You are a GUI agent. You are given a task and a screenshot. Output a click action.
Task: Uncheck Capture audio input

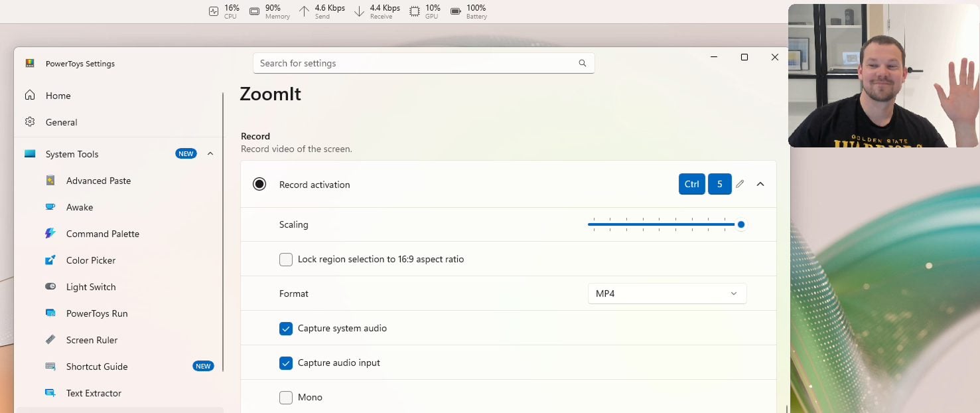[x=286, y=363]
